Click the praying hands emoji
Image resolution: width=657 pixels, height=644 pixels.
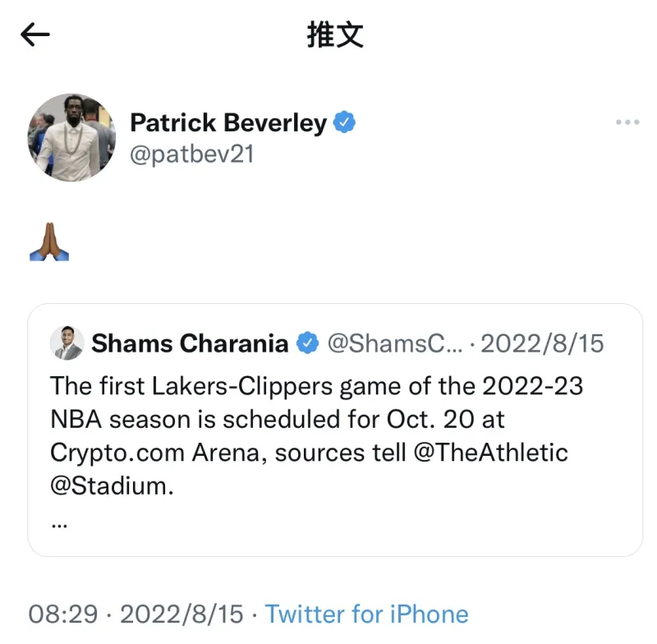49,241
